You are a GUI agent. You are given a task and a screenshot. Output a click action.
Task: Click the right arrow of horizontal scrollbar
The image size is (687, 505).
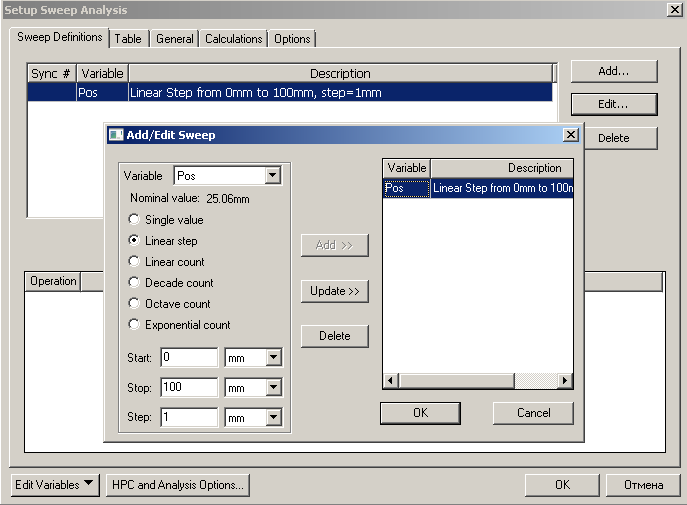coord(565,381)
